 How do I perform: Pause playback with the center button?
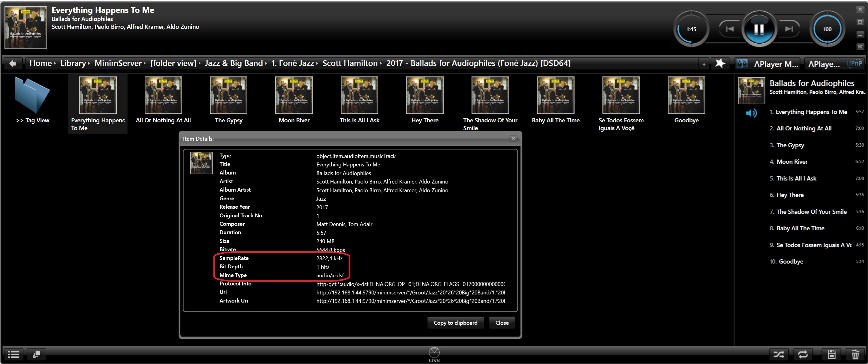click(758, 29)
